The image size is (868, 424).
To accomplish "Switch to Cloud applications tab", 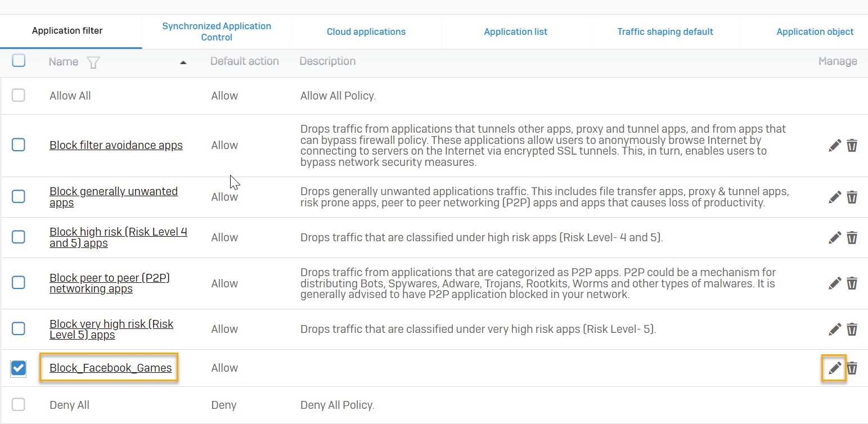I will [x=366, y=31].
